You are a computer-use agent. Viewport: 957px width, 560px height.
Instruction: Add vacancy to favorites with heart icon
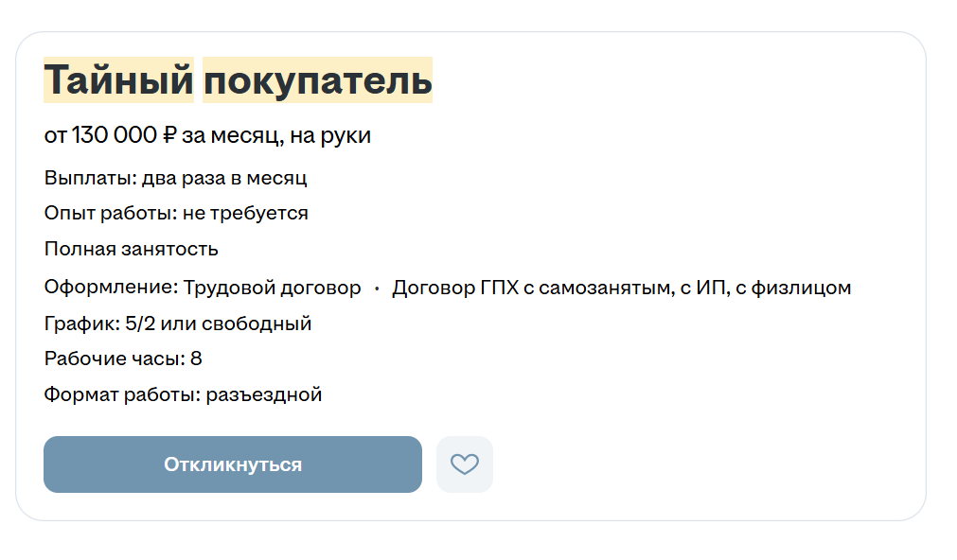pos(465,464)
